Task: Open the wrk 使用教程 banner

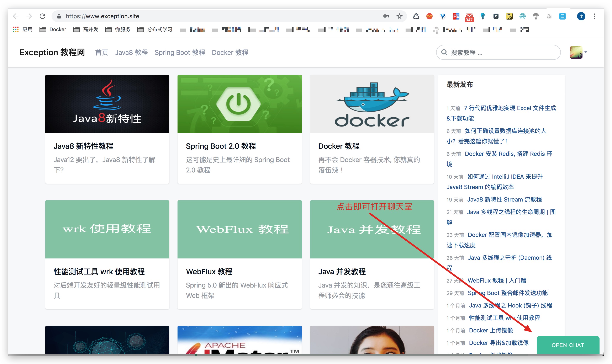Action: point(107,229)
